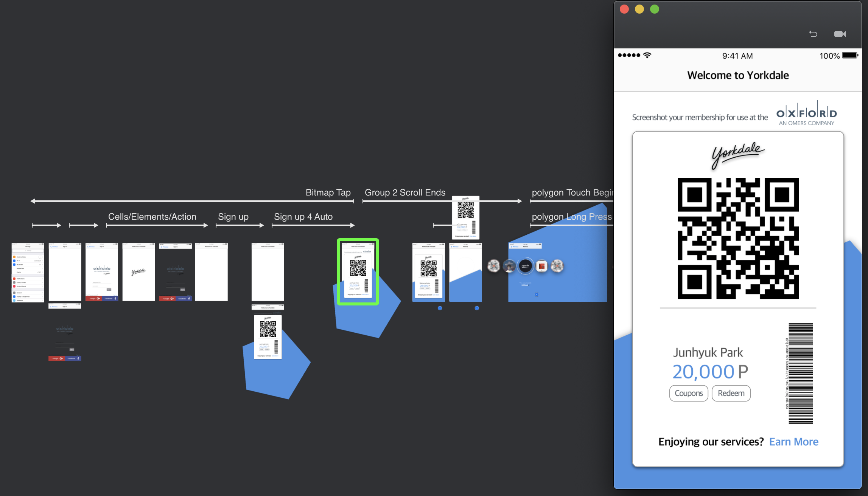Click the red square app icon in carousel
This screenshot has height=496, width=868.
pos(541,266)
